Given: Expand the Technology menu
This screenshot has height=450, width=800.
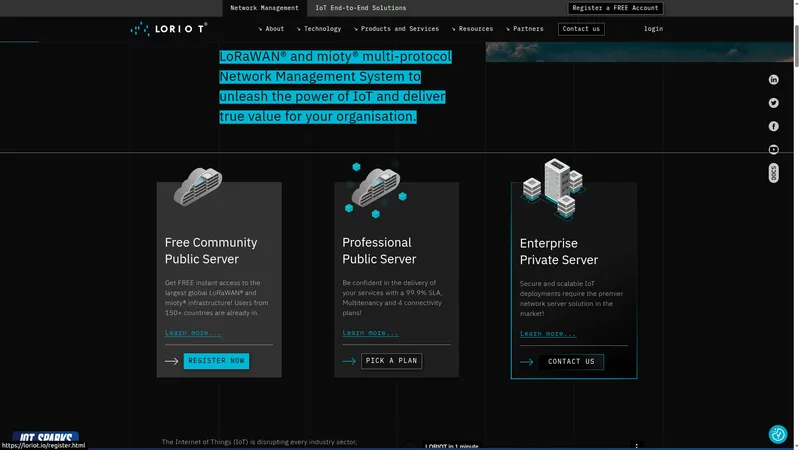Looking at the screenshot, I should click(319, 29).
